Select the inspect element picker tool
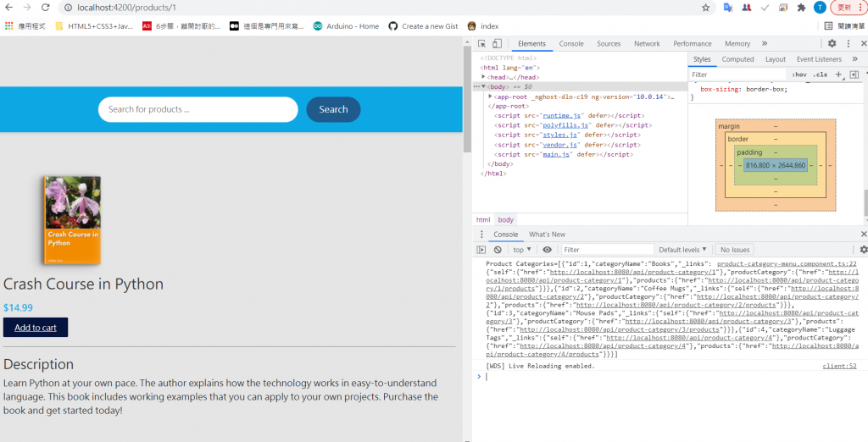Viewport: 868px width, 442px height. [x=482, y=44]
